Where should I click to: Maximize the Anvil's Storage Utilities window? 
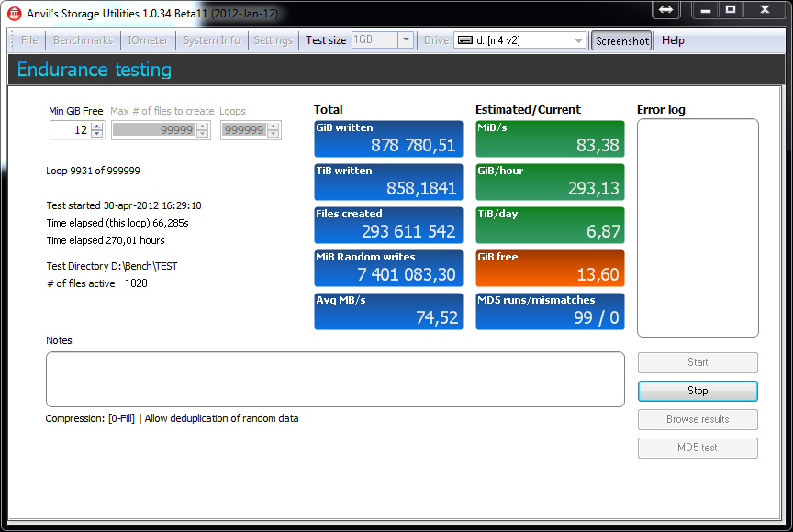pos(731,9)
